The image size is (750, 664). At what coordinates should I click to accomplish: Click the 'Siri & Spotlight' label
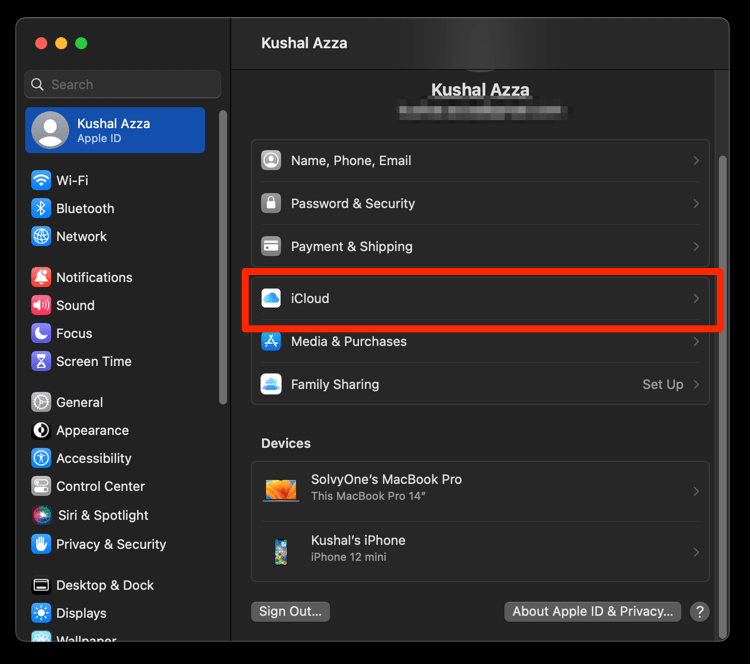pyautogui.click(x=103, y=515)
